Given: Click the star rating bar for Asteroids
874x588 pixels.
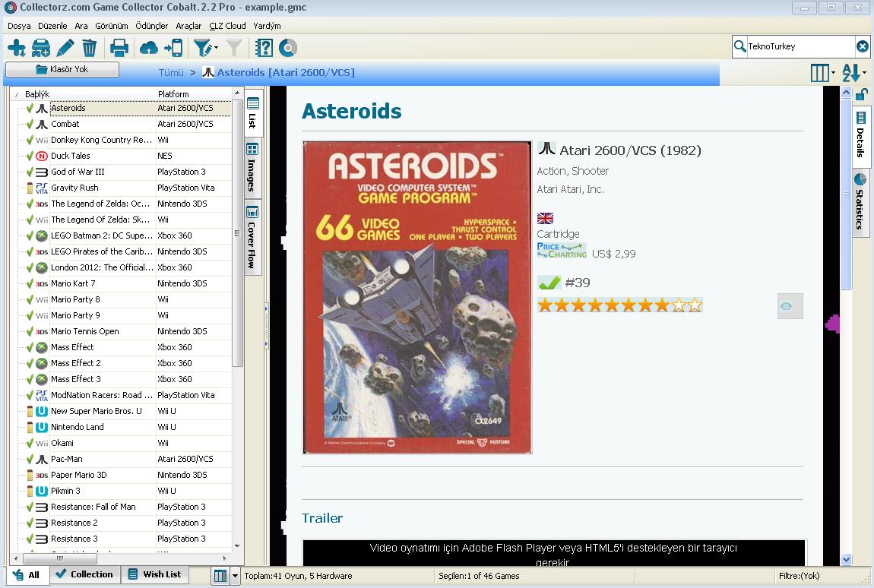Looking at the screenshot, I should coord(619,305).
